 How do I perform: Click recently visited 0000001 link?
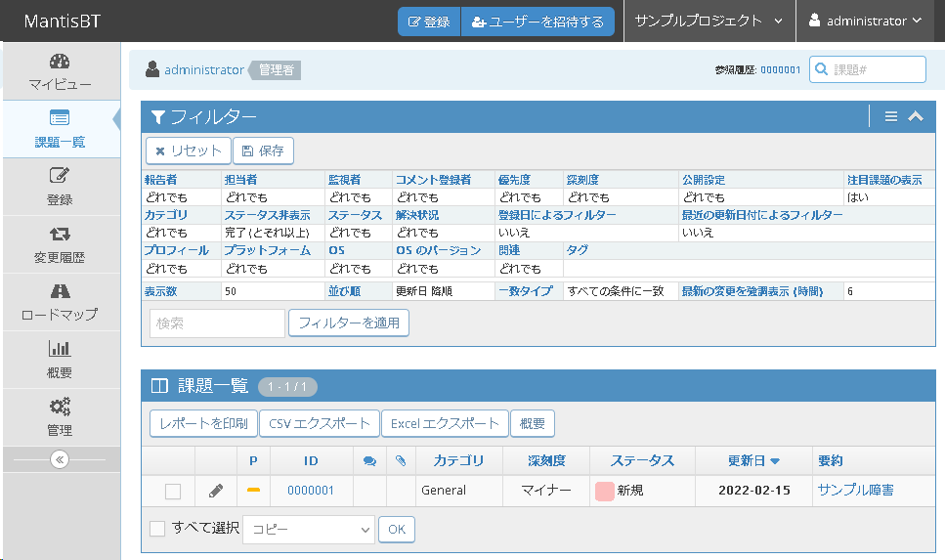click(781, 70)
